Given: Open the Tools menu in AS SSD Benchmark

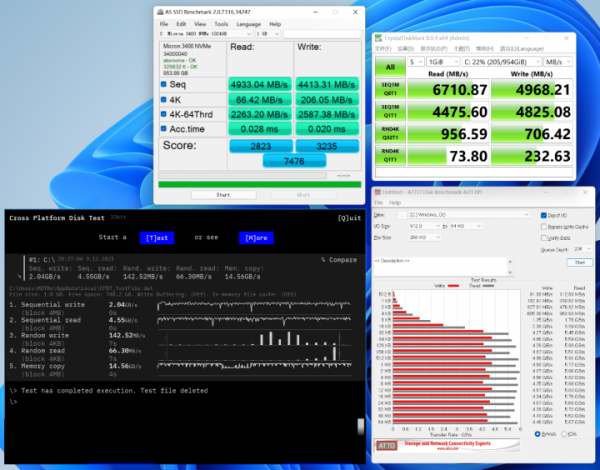Looking at the screenshot, I should 220,23.
